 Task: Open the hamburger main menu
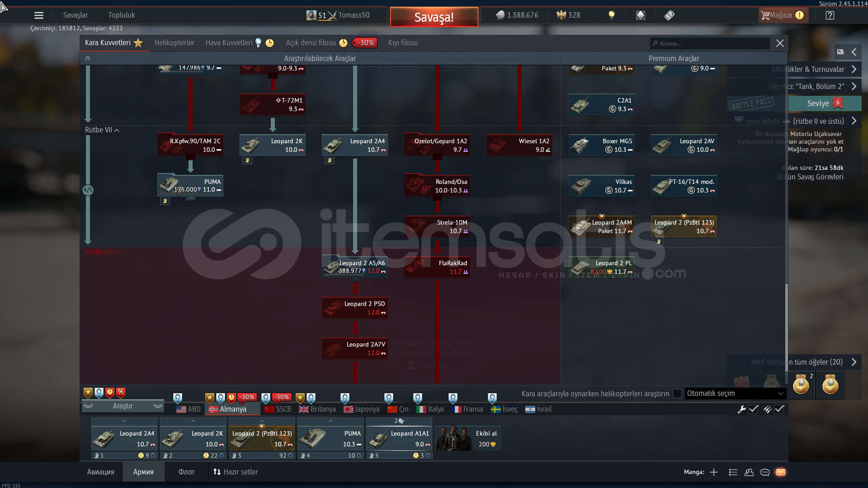tap(39, 15)
